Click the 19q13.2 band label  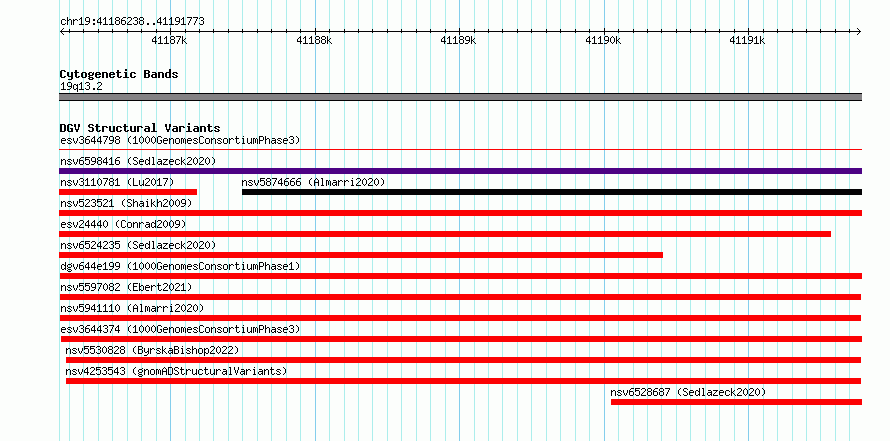(81, 87)
